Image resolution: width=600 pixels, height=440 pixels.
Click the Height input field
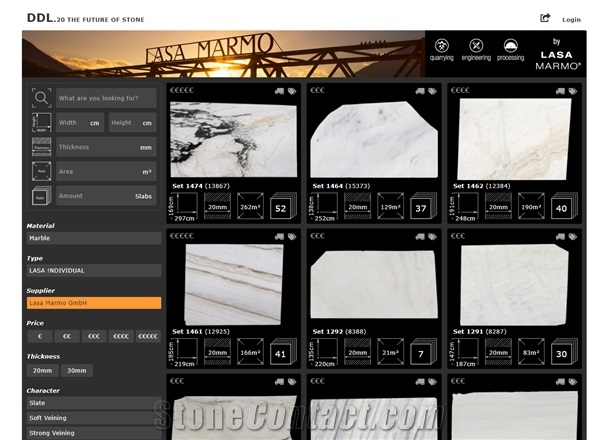click(x=132, y=123)
